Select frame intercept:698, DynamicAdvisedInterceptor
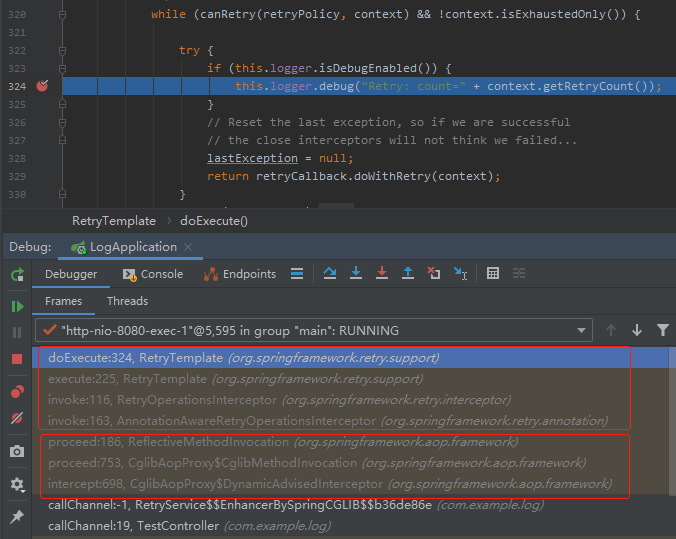 point(350,484)
